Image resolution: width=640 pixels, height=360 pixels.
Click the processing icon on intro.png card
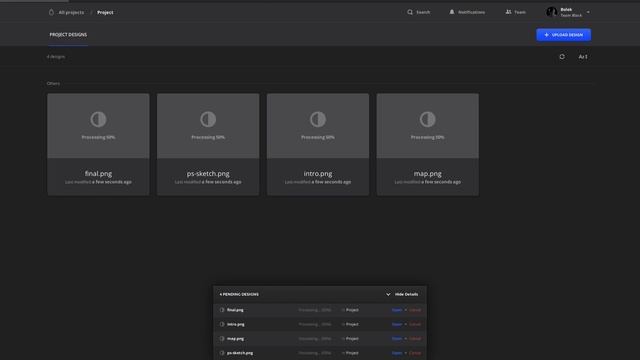(x=318, y=119)
